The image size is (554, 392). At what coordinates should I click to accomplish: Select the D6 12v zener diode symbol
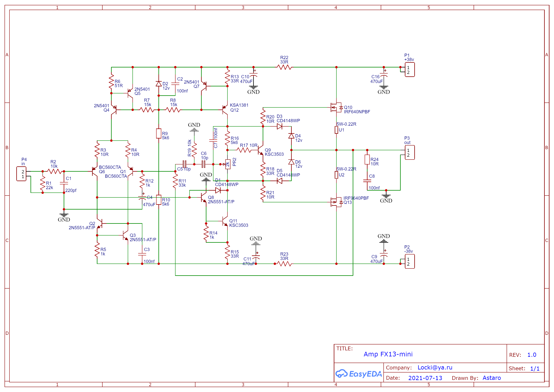(291, 162)
